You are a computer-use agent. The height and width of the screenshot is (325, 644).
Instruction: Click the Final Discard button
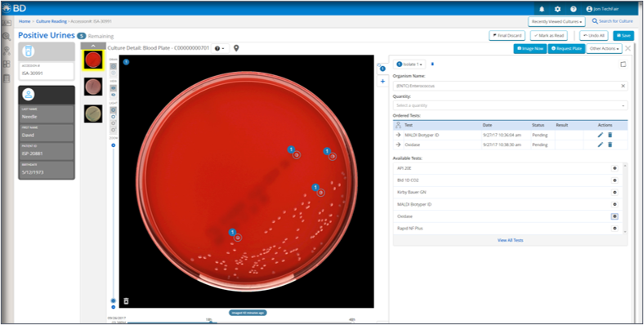508,36
